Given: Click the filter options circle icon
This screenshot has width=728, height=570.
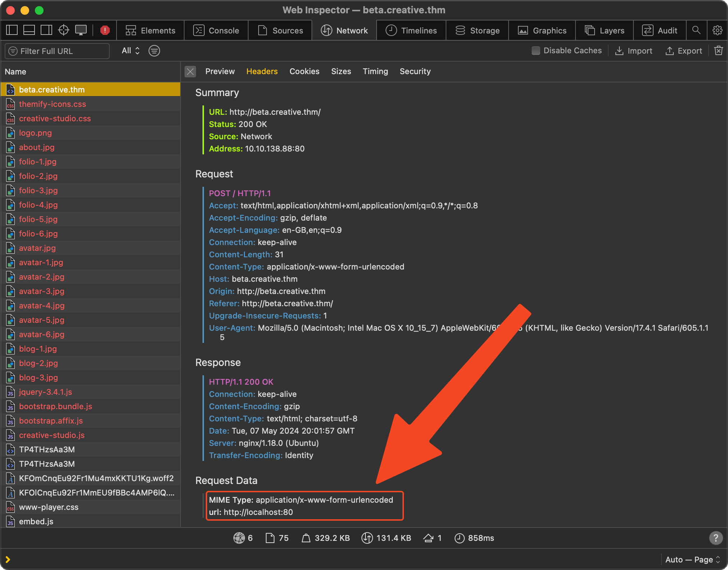Looking at the screenshot, I should pos(154,51).
